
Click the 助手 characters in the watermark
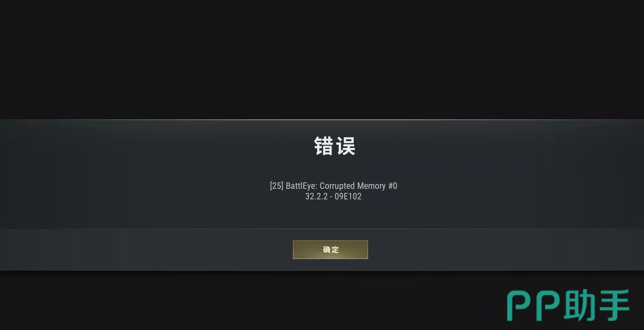pos(597,305)
